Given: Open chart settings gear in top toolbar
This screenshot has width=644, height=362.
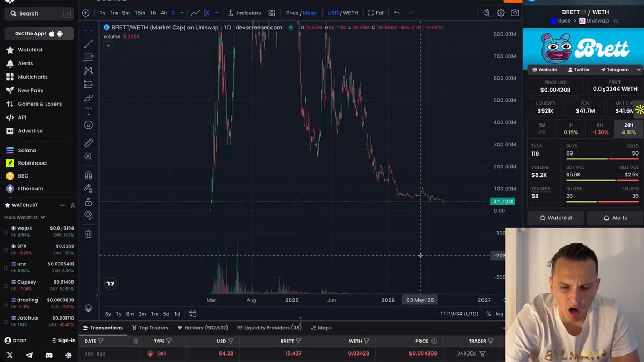Looking at the screenshot, I should [x=501, y=13].
